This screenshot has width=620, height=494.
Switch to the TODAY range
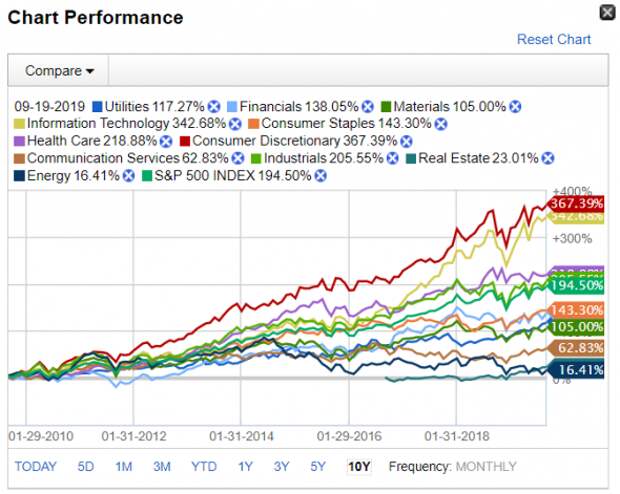(x=36, y=466)
